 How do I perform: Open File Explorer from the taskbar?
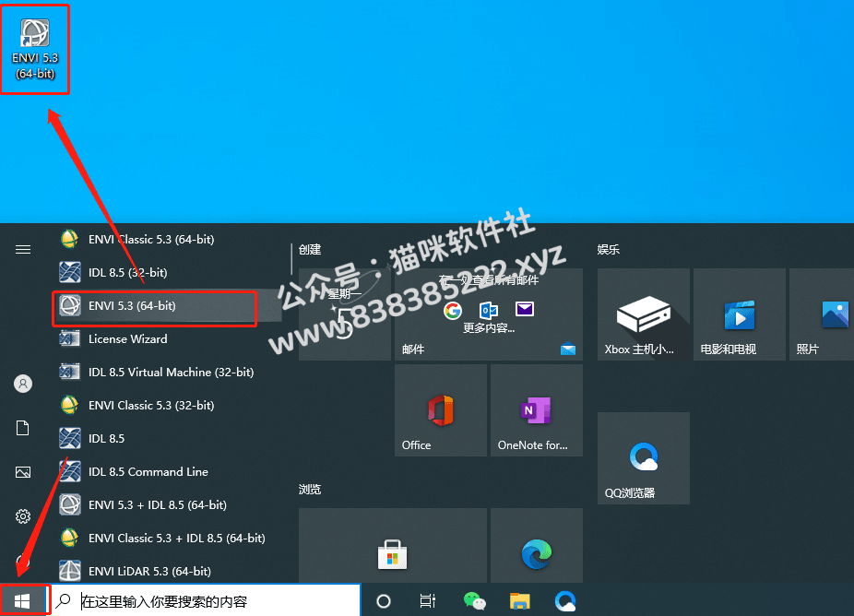point(519,600)
